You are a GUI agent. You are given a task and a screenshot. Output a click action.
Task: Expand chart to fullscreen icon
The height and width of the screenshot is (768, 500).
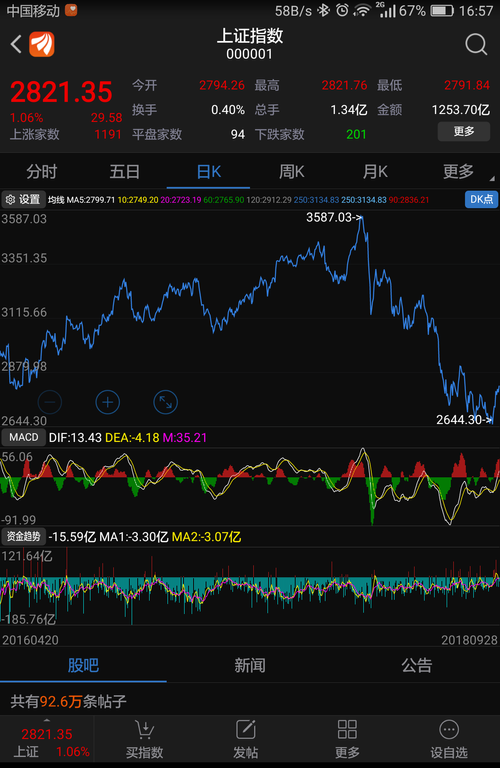click(x=166, y=403)
